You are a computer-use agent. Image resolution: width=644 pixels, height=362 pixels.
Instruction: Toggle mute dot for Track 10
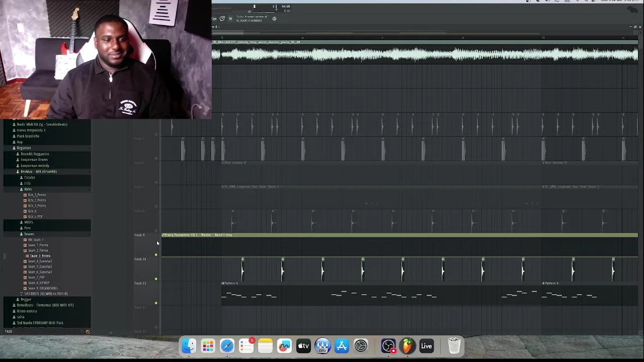click(x=156, y=279)
